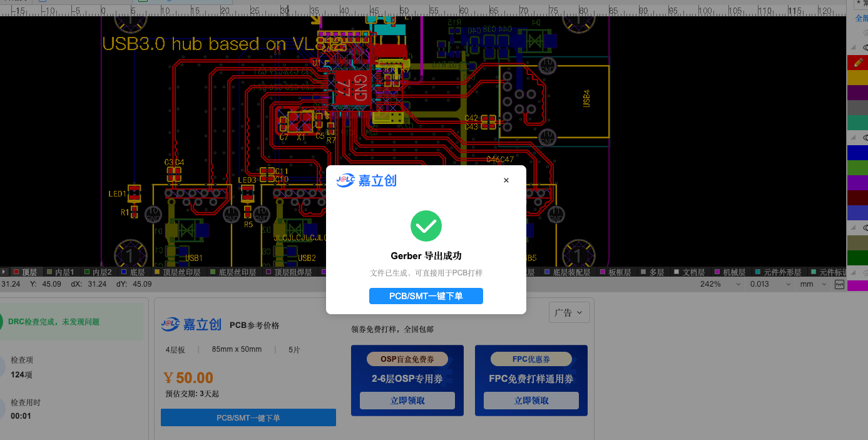Open the 广告 dropdown

pos(569,312)
